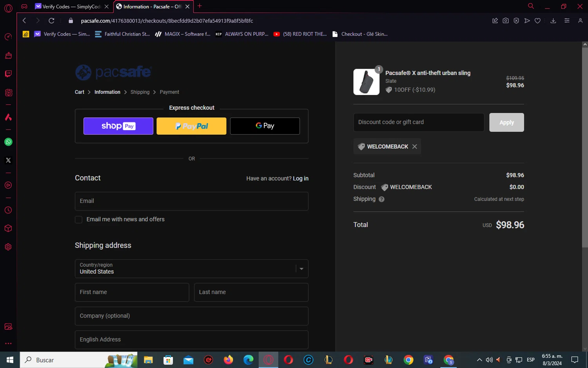Add page to bookmarks with the heart icon

coord(538,20)
